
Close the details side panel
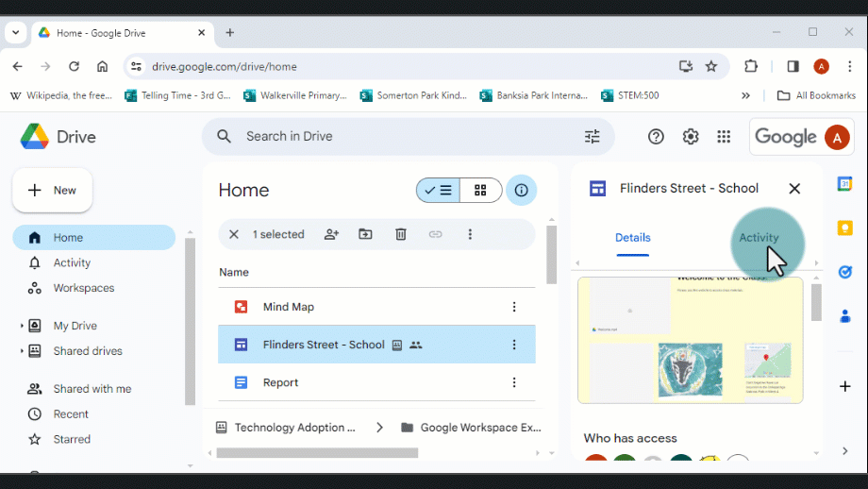pos(794,189)
